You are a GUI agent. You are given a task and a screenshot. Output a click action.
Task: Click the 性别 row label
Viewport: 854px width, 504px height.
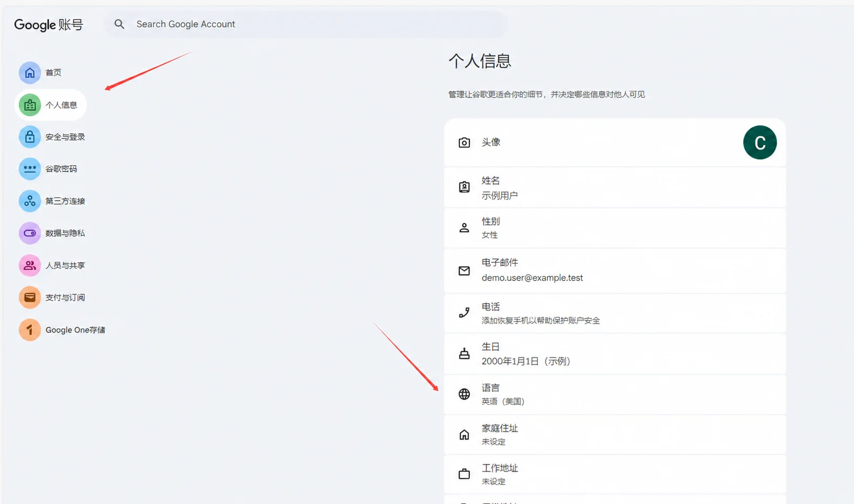tap(491, 221)
